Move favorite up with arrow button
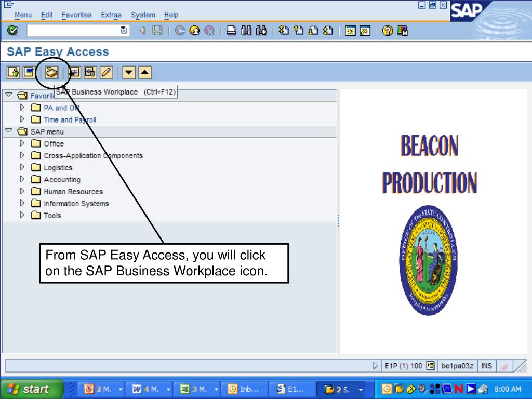The height and width of the screenshot is (399, 532). [x=145, y=72]
